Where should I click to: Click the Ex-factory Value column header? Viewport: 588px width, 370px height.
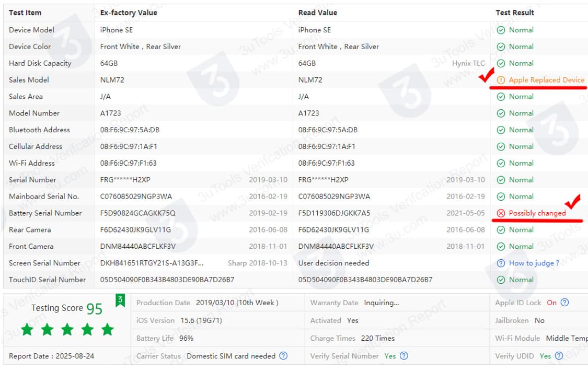(x=129, y=13)
